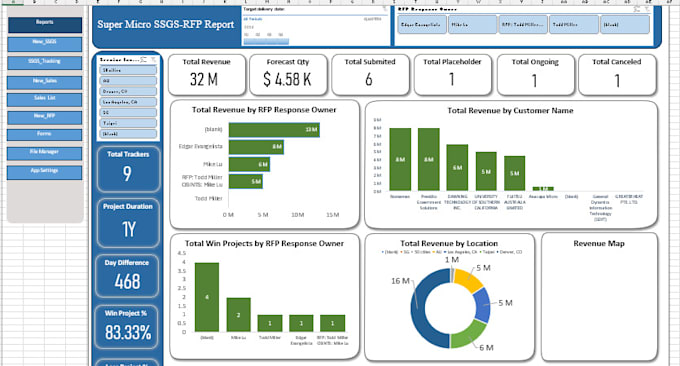
Task: Click Total Revenue by Customer Name chart title
Action: tap(510, 111)
